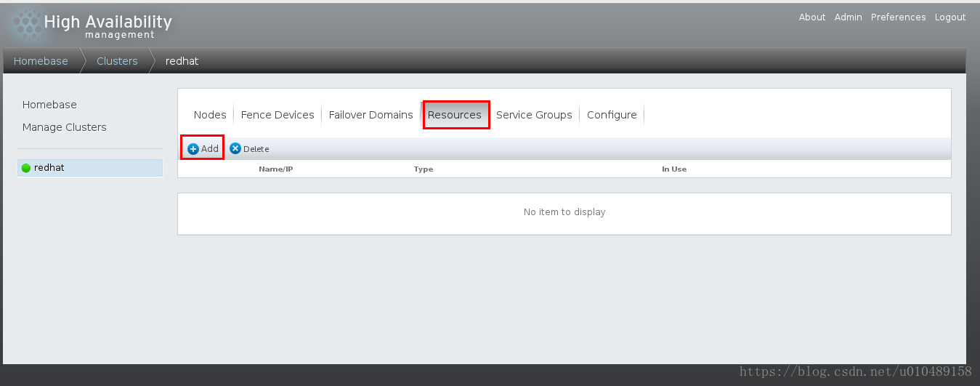980x386 pixels.
Task: Click the Delete cross icon
Action: click(x=235, y=148)
